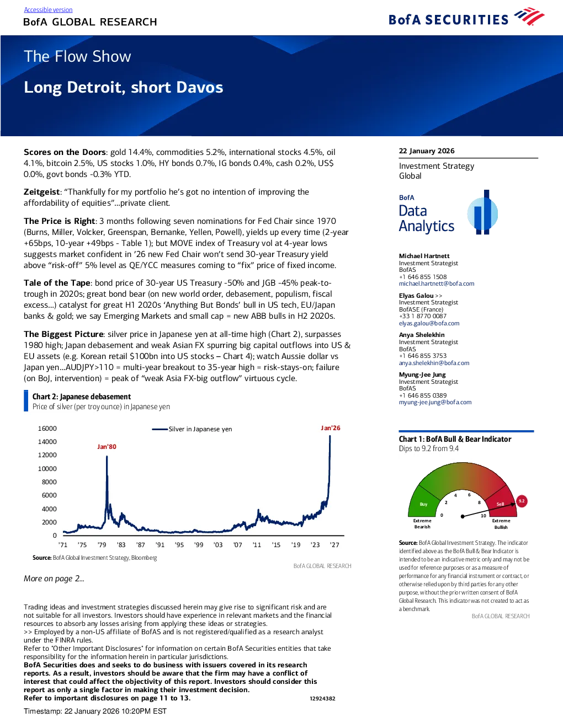This screenshot has height=728, width=563.
Task: Click the 'Anya Shelekhin' name
Action: tap(422, 335)
